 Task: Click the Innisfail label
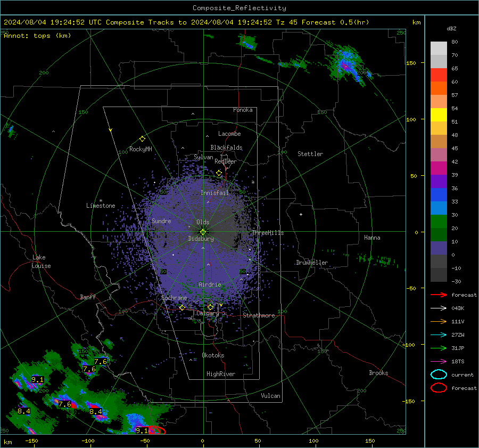click(214, 193)
